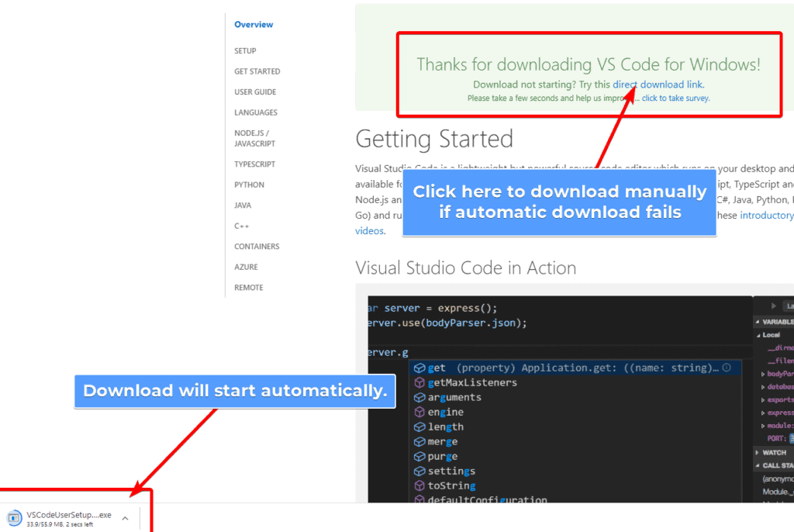Viewport: 794px width, 532px height.
Task: Open GET STARTED in the sidebar
Action: [x=257, y=71]
